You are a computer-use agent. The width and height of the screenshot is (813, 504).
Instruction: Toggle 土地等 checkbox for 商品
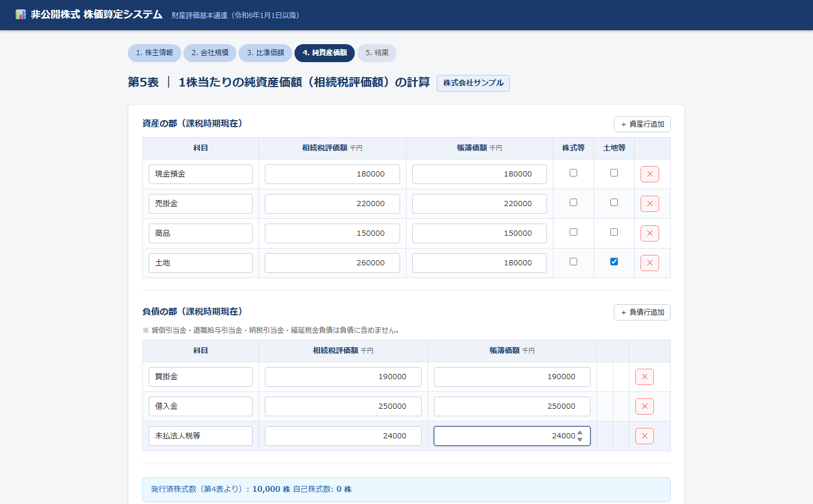(x=614, y=232)
